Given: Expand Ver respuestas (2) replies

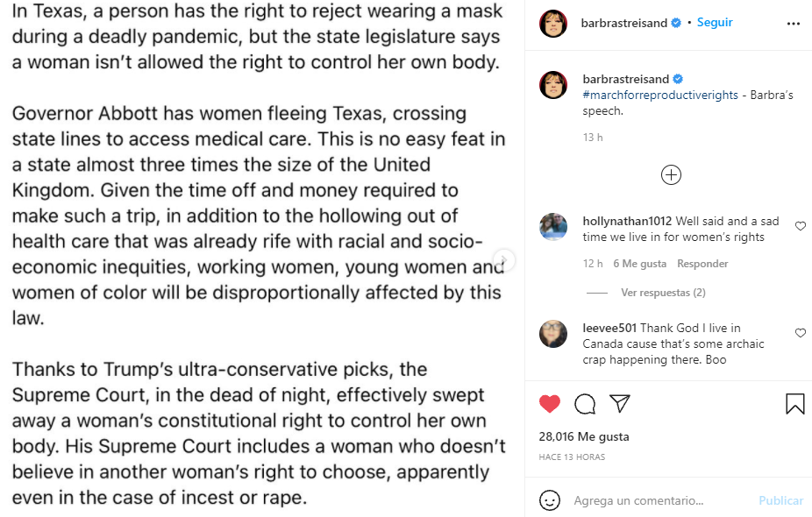Looking at the screenshot, I should (663, 293).
